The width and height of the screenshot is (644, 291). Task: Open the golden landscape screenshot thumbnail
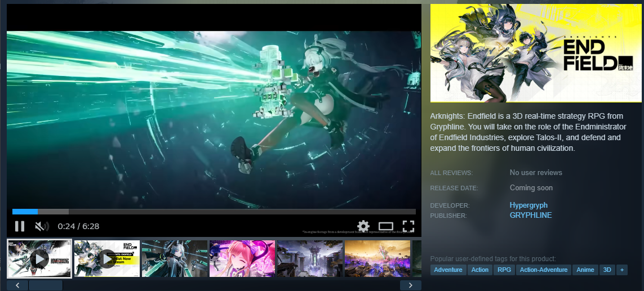click(x=377, y=258)
